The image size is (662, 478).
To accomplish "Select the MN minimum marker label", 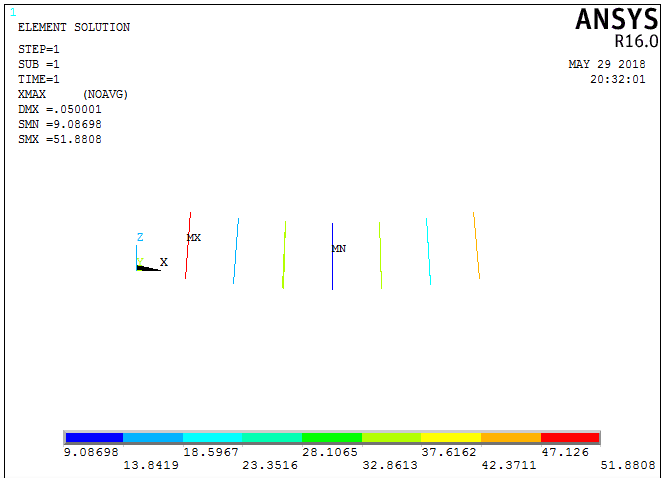I will [x=339, y=249].
